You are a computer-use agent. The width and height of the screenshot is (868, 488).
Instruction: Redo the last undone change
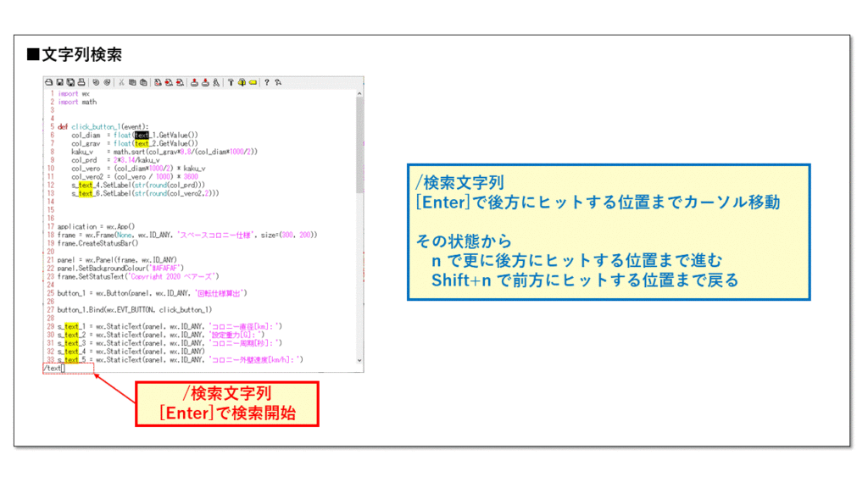point(107,81)
